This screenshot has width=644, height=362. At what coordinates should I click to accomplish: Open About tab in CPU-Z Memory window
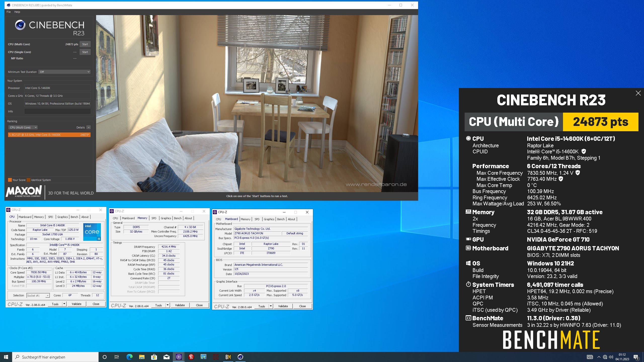(188, 218)
